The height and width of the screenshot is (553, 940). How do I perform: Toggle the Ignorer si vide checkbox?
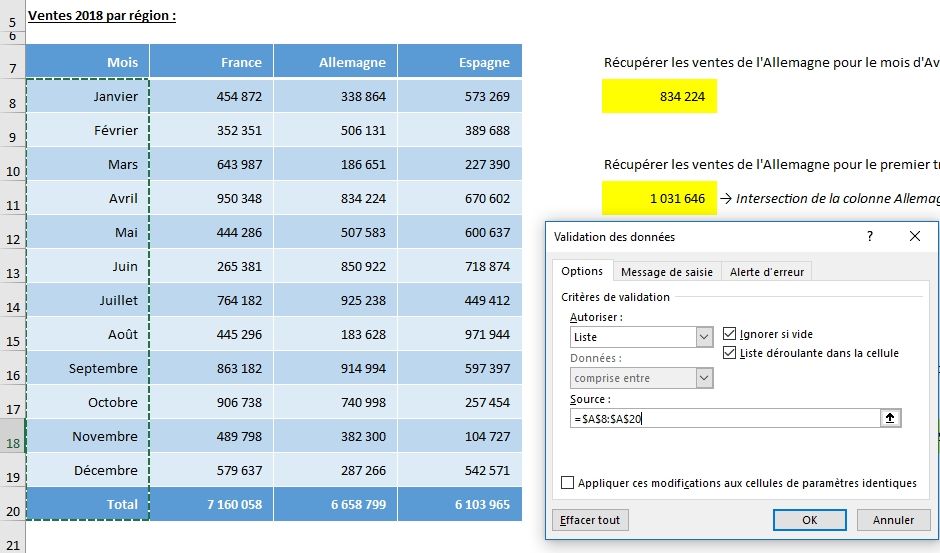coord(729,334)
